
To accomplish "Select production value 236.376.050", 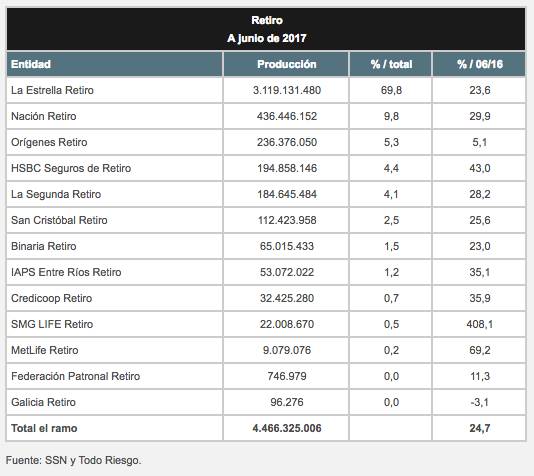I will [x=287, y=142].
